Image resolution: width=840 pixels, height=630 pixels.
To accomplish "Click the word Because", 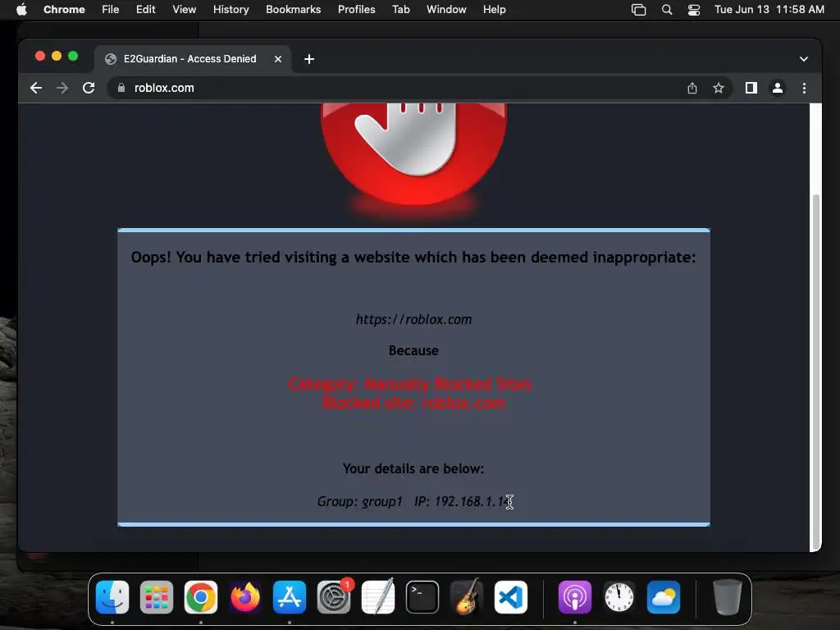I will point(413,351).
